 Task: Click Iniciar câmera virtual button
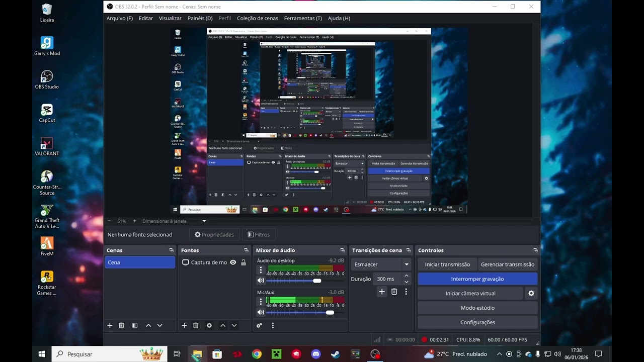(470, 293)
